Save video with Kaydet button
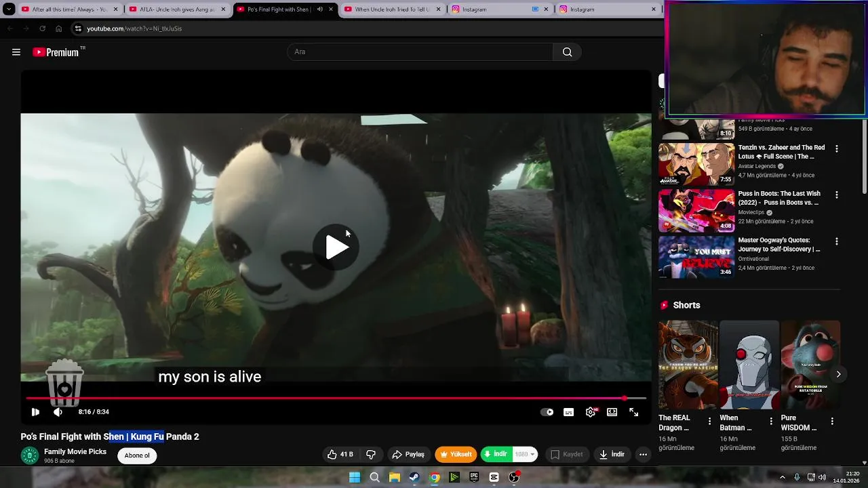 (x=567, y=454)
